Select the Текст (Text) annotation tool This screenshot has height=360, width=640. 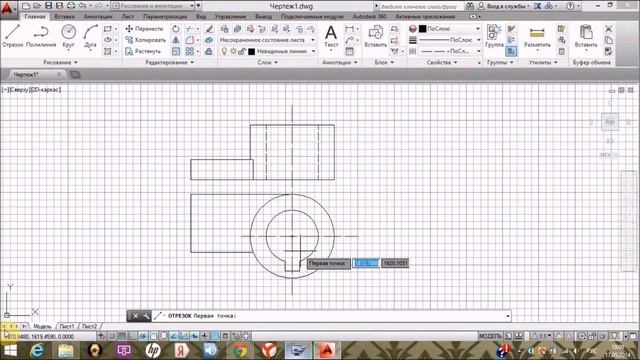pos(331,36)
